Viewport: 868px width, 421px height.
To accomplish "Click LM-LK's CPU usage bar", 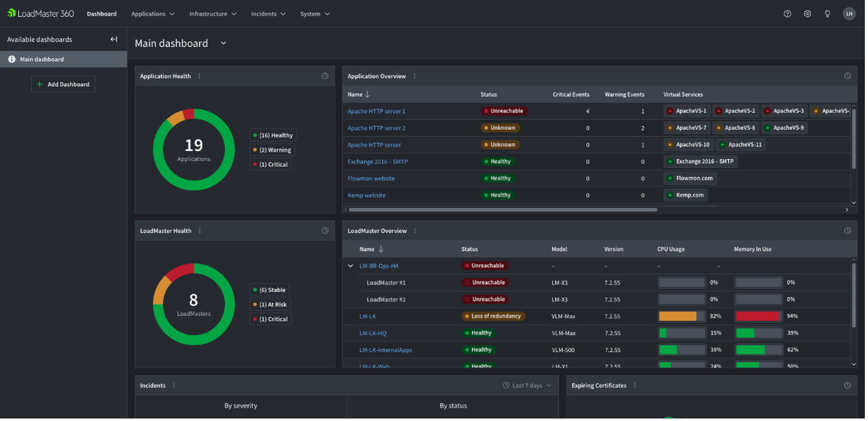I will [681, 316].
